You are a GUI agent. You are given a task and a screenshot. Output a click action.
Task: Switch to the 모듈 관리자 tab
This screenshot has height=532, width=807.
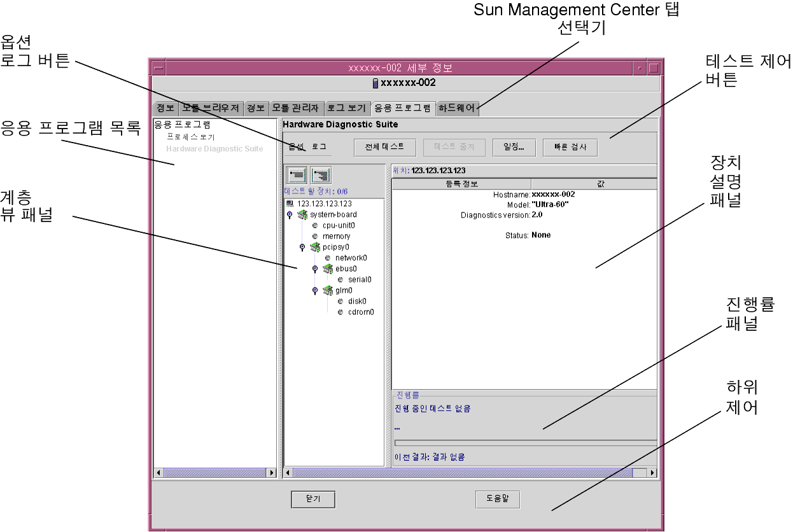[x=296, y=108]
